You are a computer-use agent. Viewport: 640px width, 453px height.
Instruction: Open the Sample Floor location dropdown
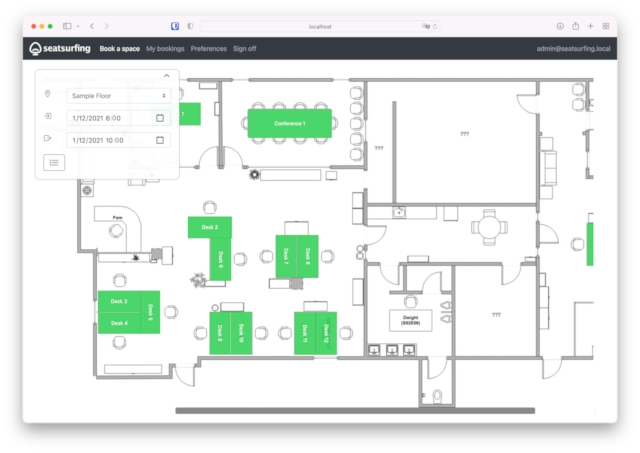tap(118, 95)
